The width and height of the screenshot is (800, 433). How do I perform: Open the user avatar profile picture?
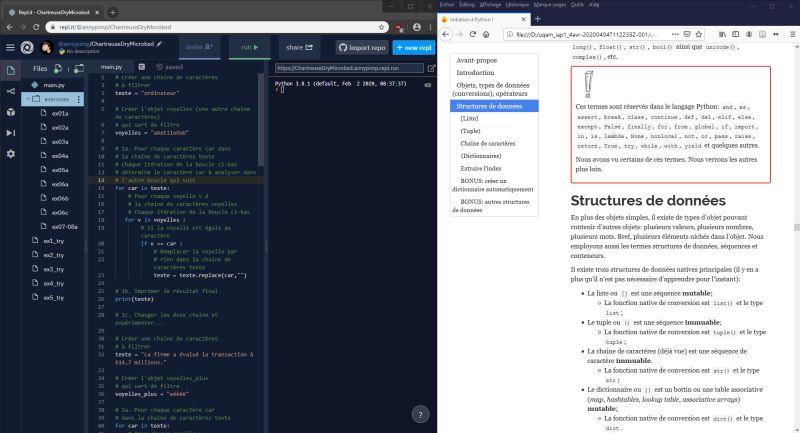46,47
